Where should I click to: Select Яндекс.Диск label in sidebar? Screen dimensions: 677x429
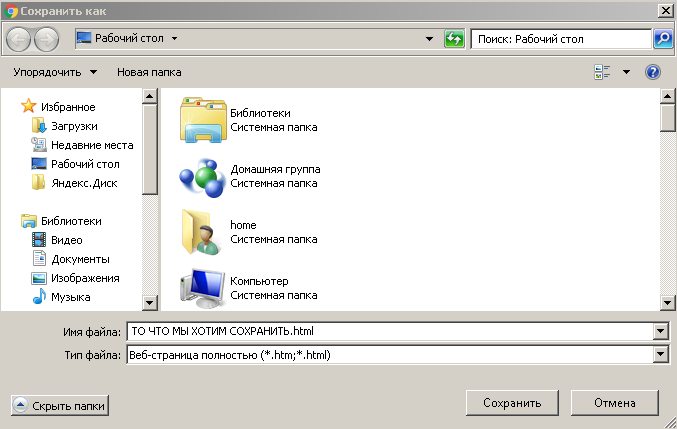coord(84,183)
